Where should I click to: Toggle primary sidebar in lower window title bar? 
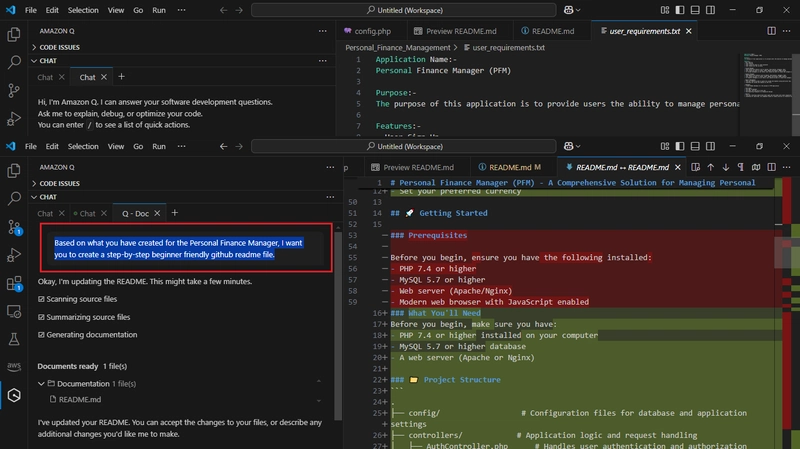(680, 146)
